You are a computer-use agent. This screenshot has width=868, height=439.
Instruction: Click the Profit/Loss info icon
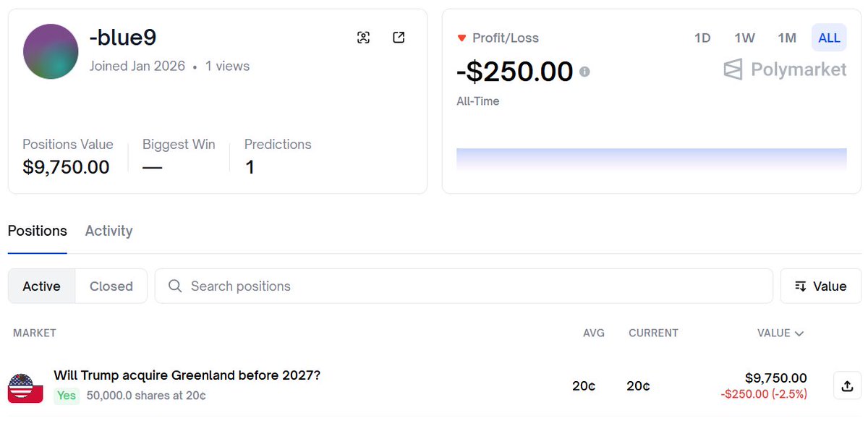coord(584,72)
